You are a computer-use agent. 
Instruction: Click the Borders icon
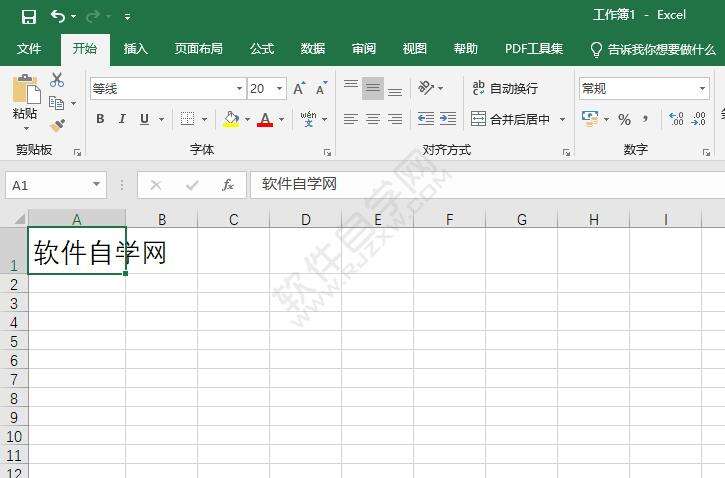[x=187, y=119]
